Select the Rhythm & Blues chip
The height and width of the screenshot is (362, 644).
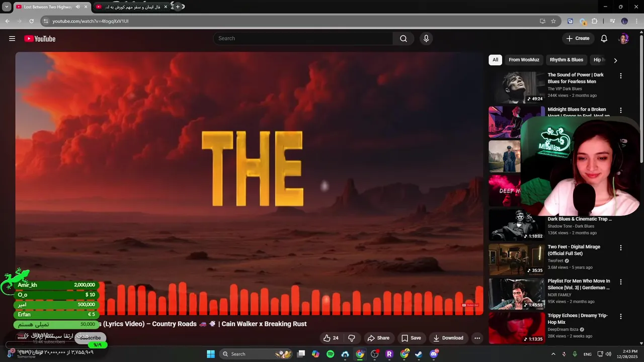[x=567, y=60]
